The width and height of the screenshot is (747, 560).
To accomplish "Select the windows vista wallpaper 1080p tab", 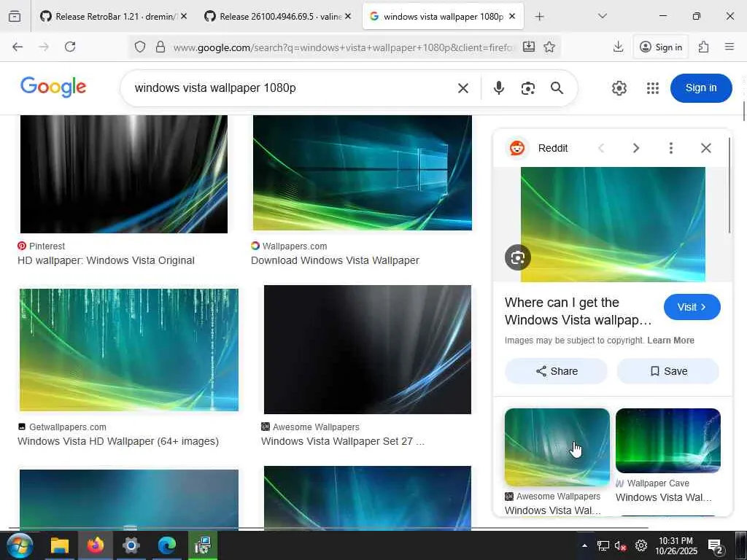I will 443,17.
